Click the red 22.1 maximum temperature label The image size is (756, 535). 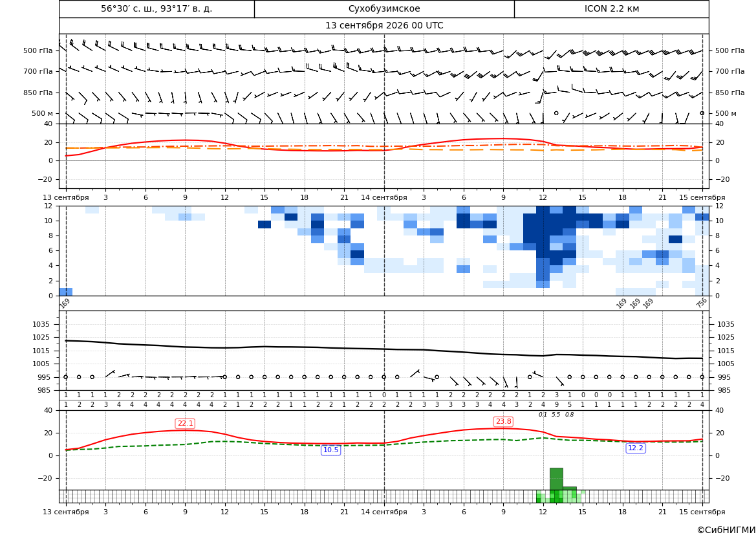(x=186, y=423)
